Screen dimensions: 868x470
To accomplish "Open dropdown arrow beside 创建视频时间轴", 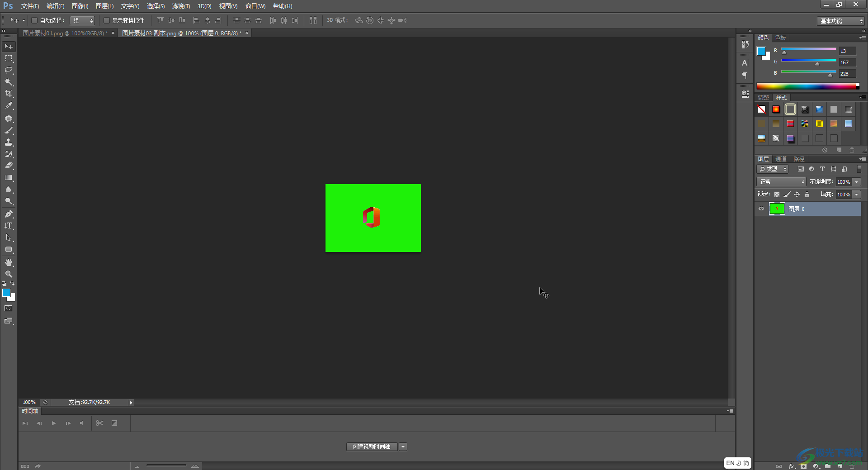I will pos(403,447).
